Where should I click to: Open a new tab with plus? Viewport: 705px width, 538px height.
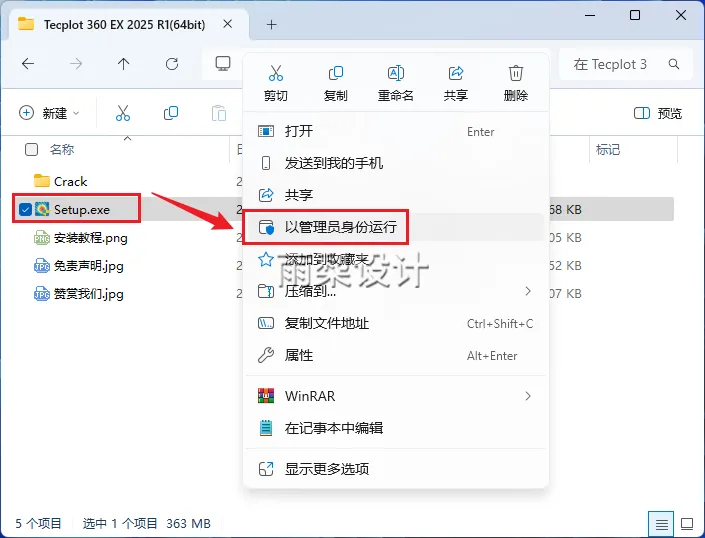click(x=272, y=24)
